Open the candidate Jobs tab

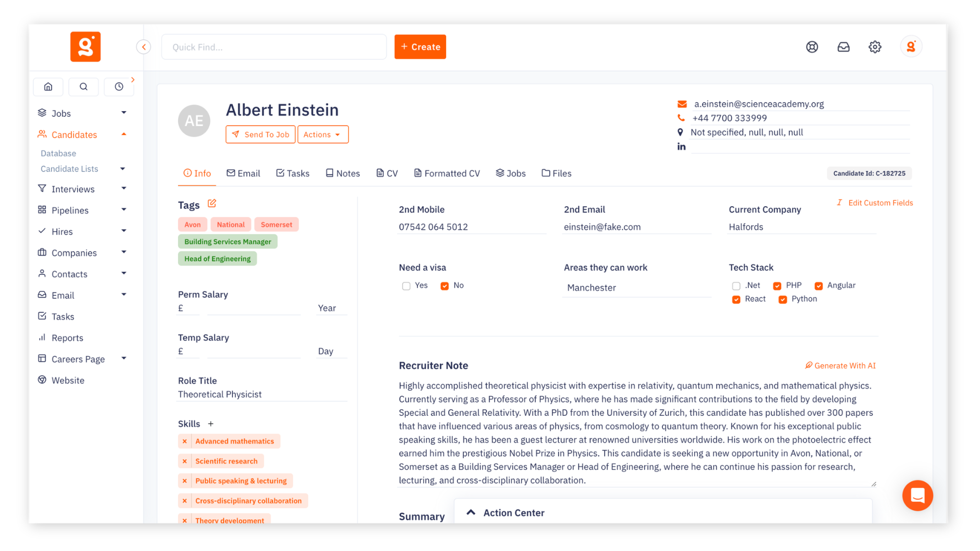tap(510, 173)
